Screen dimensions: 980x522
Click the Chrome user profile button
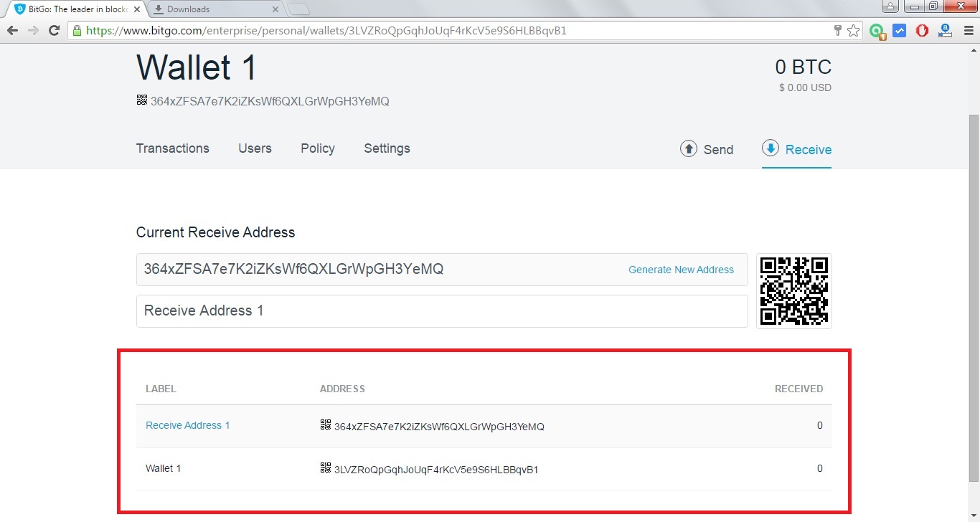[x=890, y=6]
